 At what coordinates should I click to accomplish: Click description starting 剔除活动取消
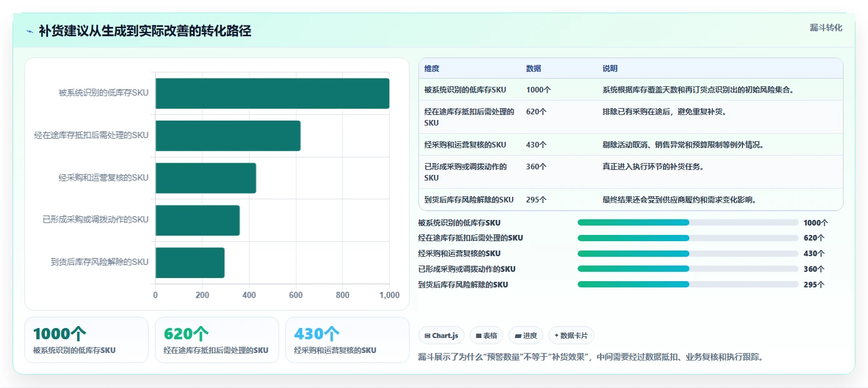click(x=683, y=145)
